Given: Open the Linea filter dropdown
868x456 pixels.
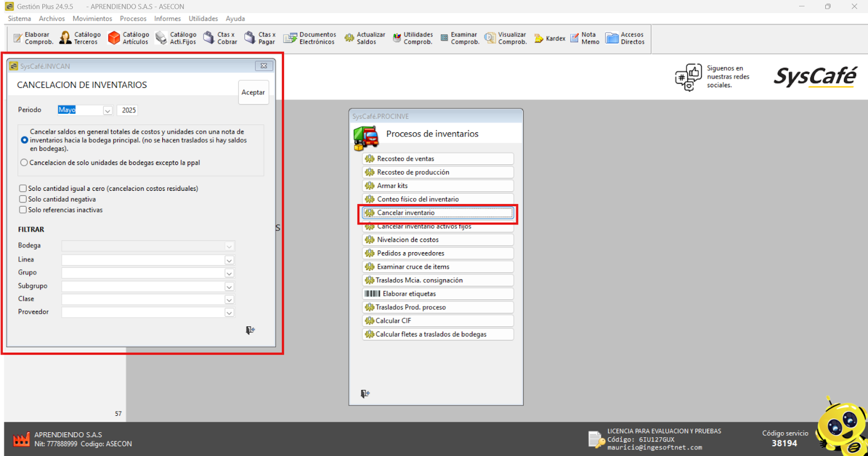Looking at the screenshot, I should 229,260.
